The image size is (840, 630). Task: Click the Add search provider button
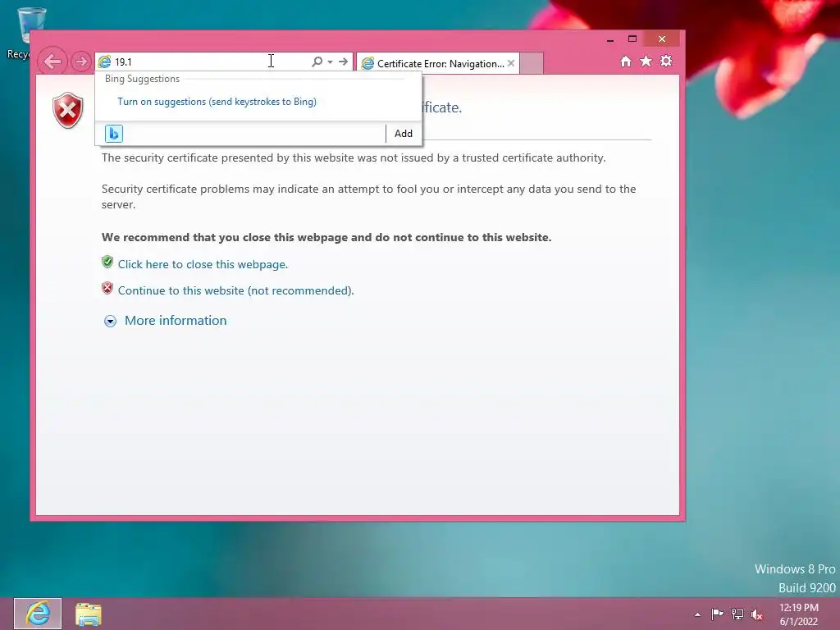pyautogui.click(x=404, y=134)
